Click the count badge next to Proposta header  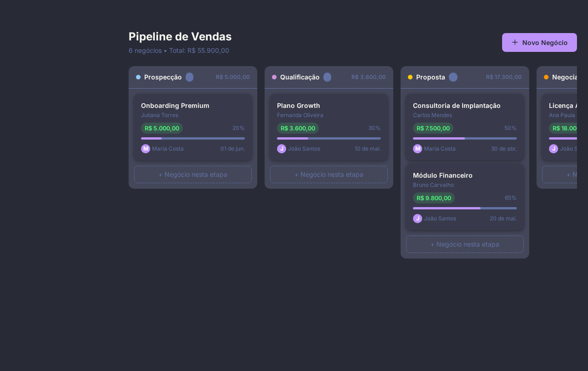(x=453, y=77)
